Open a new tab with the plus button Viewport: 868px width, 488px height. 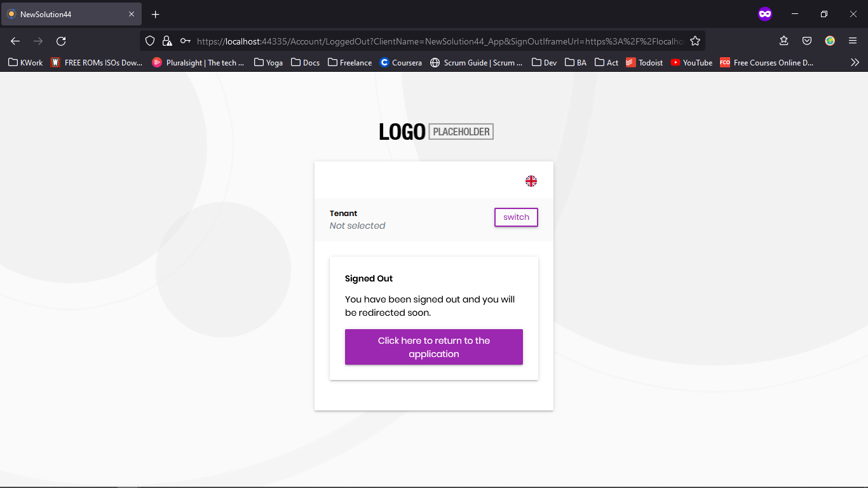coord(156,14)
